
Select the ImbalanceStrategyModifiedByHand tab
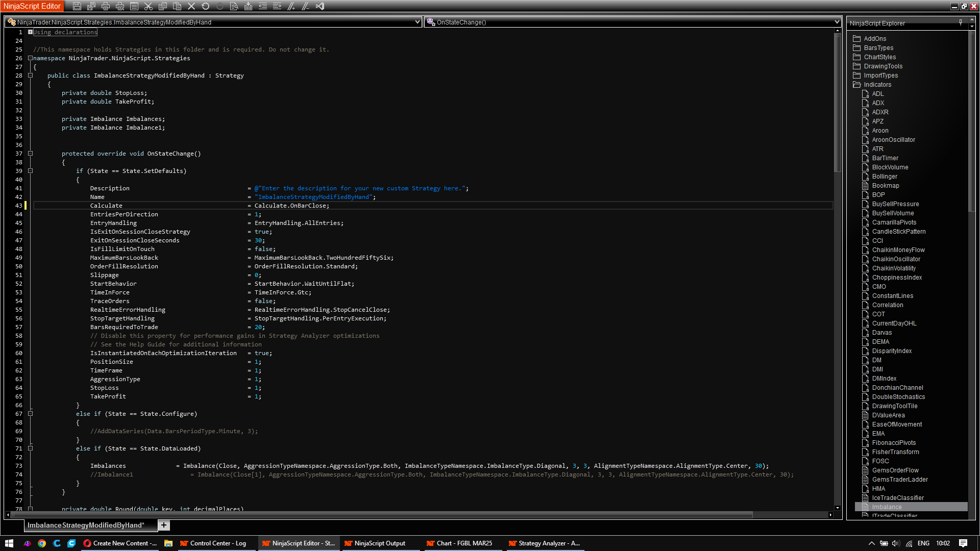coord(85,525)
